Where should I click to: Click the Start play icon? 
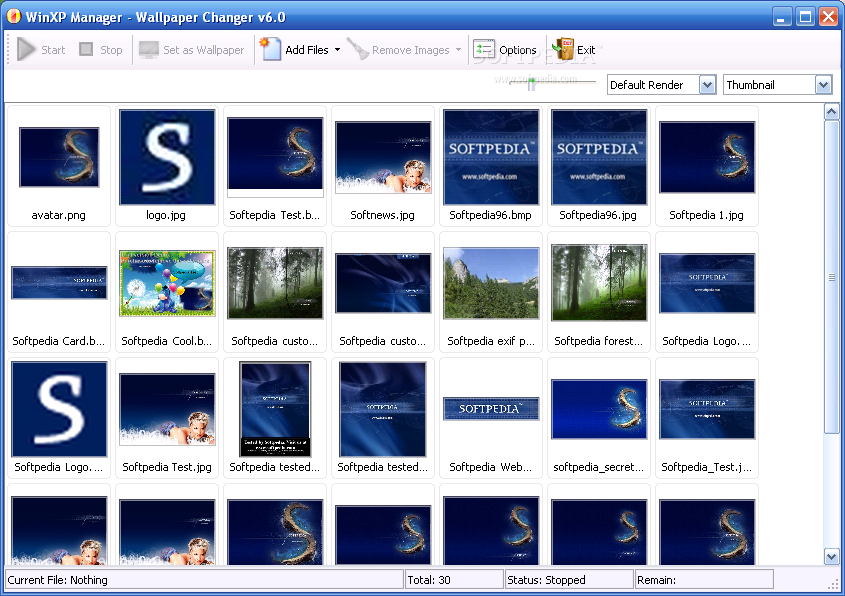[x=26, y=50]
